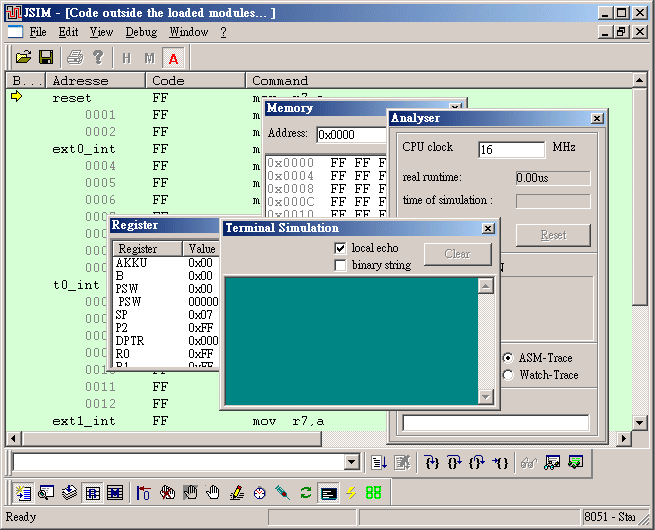Open the Window menu

[x=189, y=32]
